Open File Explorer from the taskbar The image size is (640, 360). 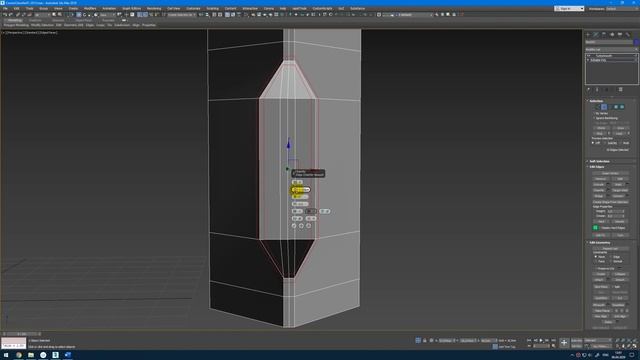tap(31, 355)
